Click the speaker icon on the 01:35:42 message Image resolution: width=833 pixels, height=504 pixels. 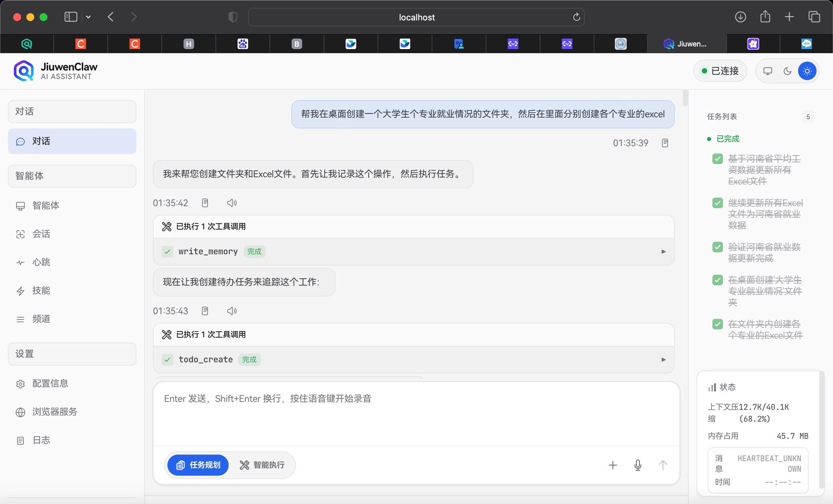click(x=232, y=203)
